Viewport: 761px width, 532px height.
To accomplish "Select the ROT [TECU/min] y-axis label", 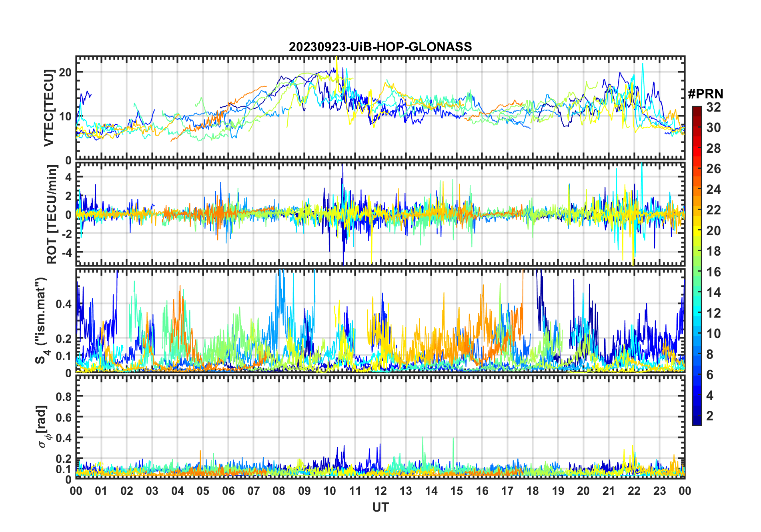I will pyautogui.click(x=52, y=214).
